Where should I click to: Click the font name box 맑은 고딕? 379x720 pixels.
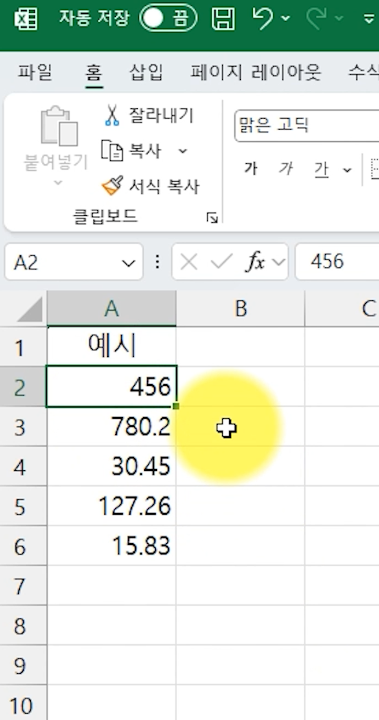point(306,125)
